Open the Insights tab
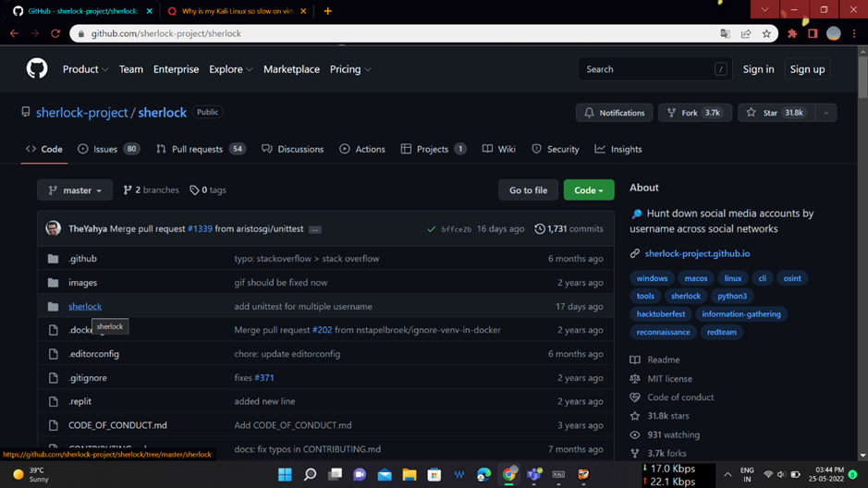Image resolution: width=868 pixels, height=488 pixels. click(x=618, y=150)
